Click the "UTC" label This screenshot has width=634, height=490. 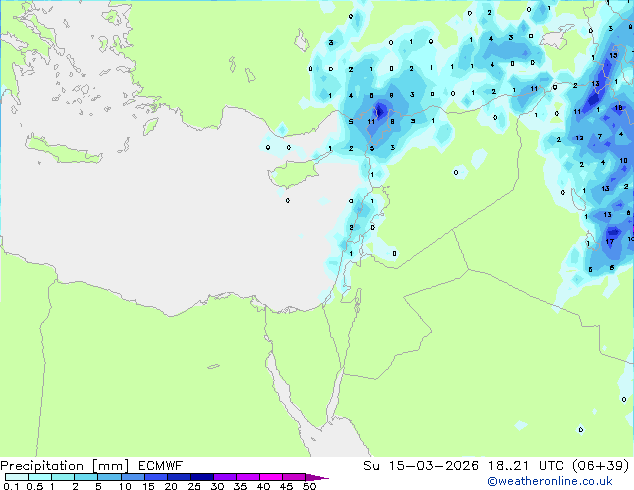point(552,466)
